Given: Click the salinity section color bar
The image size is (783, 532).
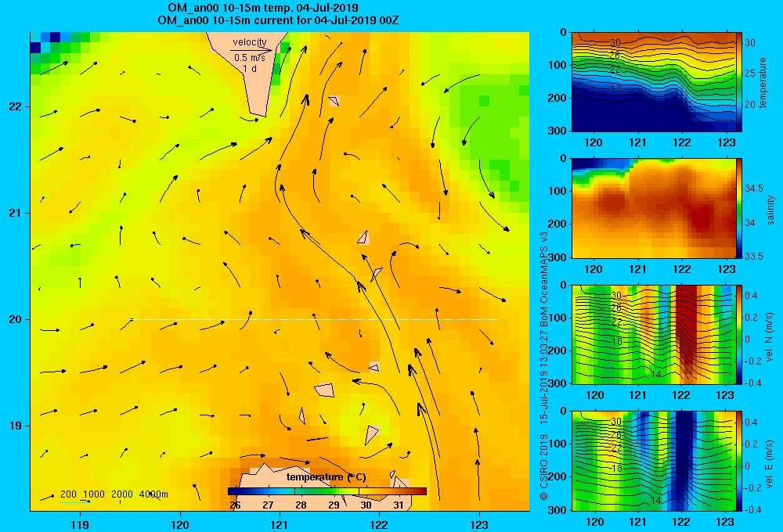Looking at the screenshot, I should click(x=739, y=208).
